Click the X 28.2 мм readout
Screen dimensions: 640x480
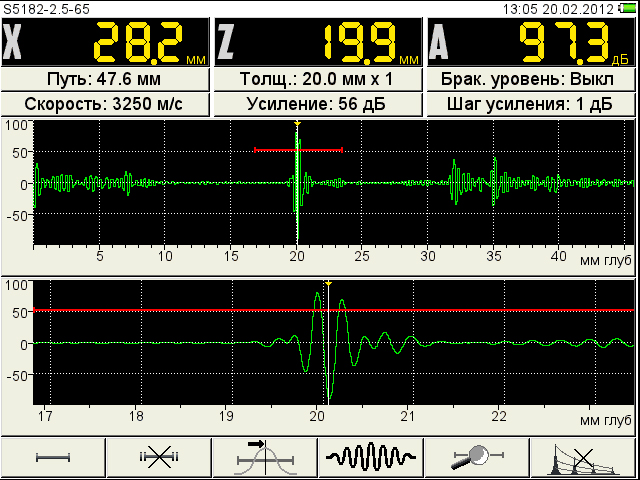(x=105, y=42)
